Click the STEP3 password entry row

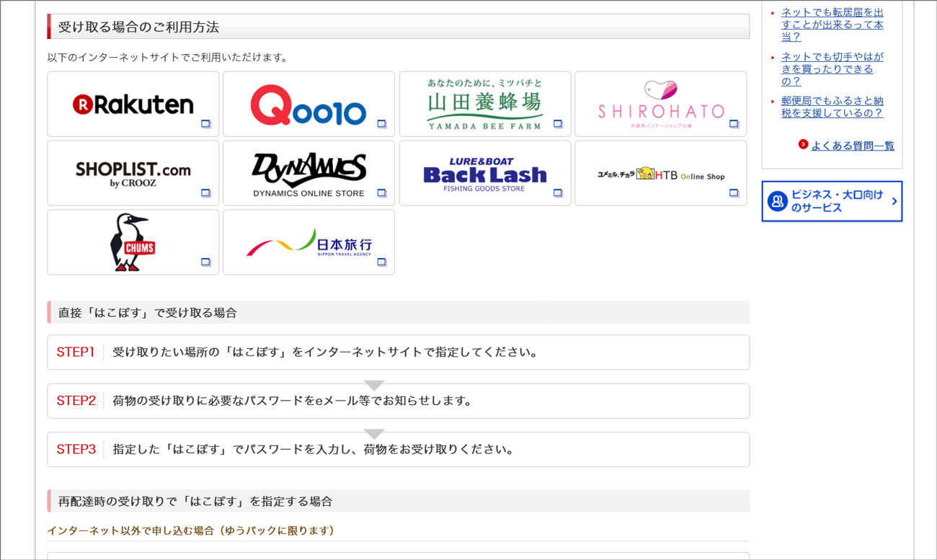[x=398, y=450]
